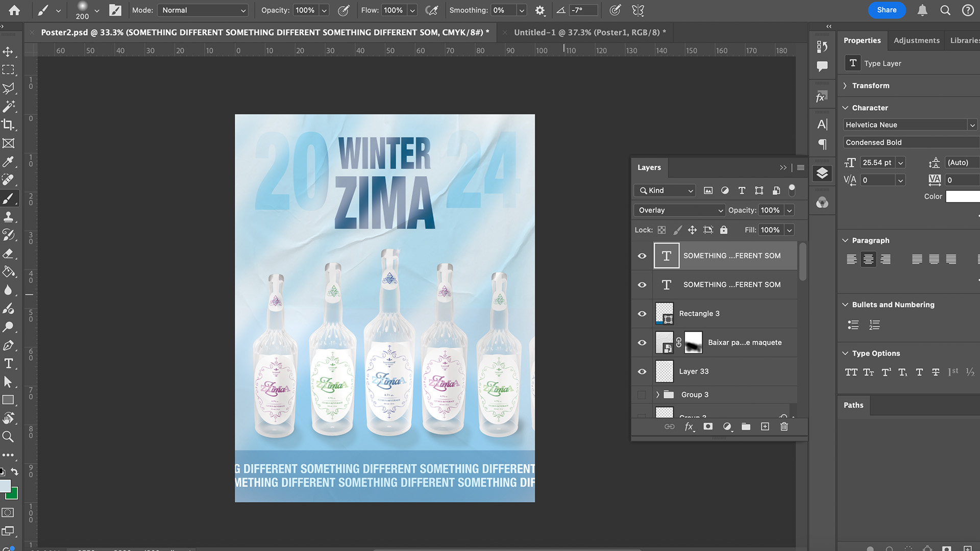Select the Zoom tool

point(9,437)
